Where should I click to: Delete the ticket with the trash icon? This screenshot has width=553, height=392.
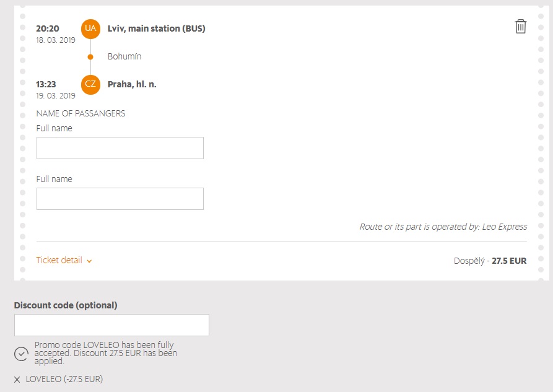point(521,26)
